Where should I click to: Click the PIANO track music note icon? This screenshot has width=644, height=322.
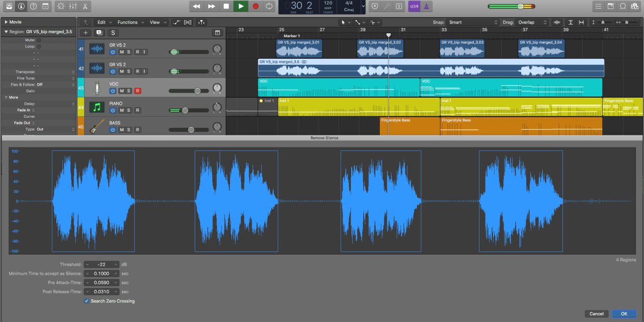[97, 107]
